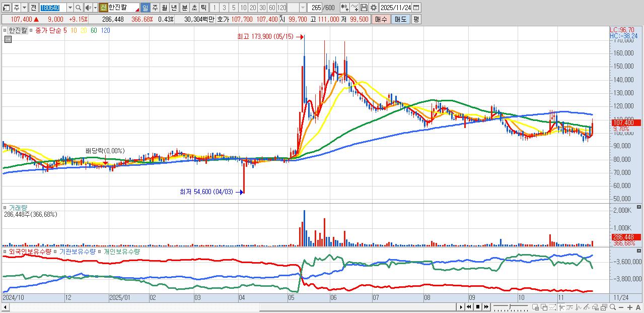Click the date field 2025/11/24
The image size is (644, 313).
[x=395, y=8]
